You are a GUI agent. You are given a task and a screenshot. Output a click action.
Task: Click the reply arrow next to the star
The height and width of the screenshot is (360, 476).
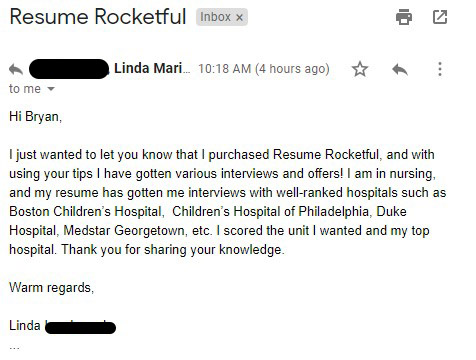pyautogui.click(x=400, y=69)
